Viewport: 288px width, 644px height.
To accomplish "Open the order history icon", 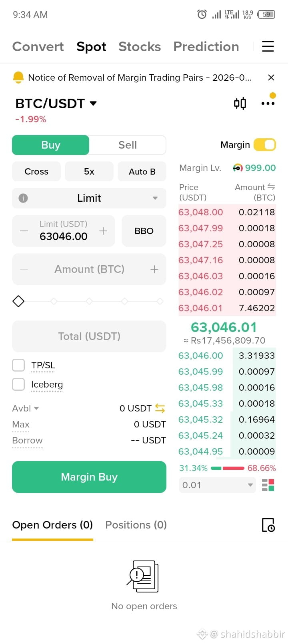I will click(x=268, y=525).
